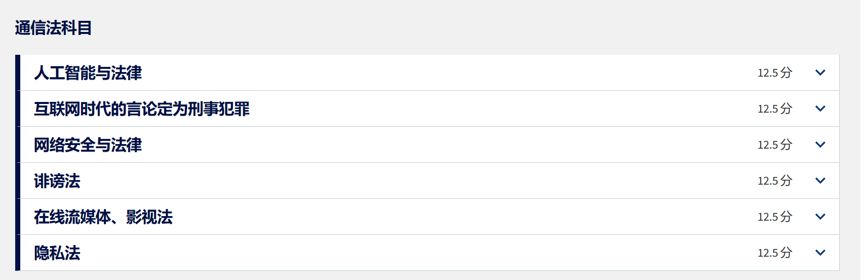Viewport: 868px width, 280px height.
Task: Expand the 在线流媒体、影视法 chevron arrow
Action: coord(820,217)
